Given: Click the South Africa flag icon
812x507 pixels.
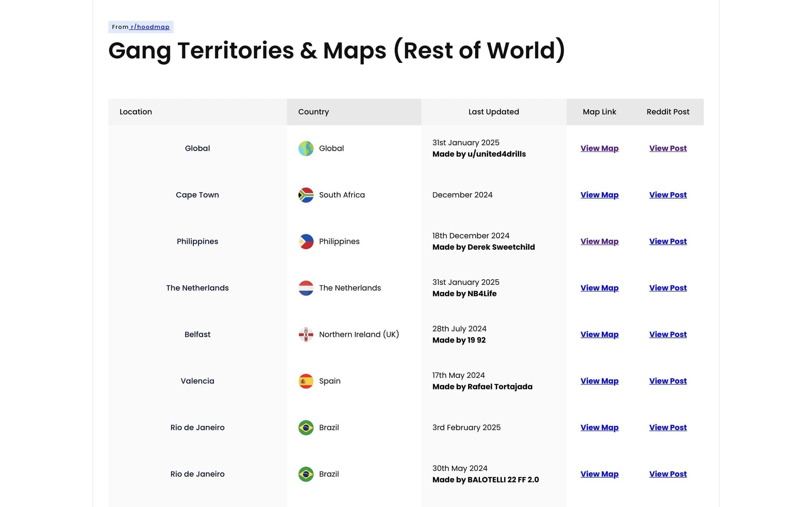Looking at the screenshot, I should (x=306, y=195).
